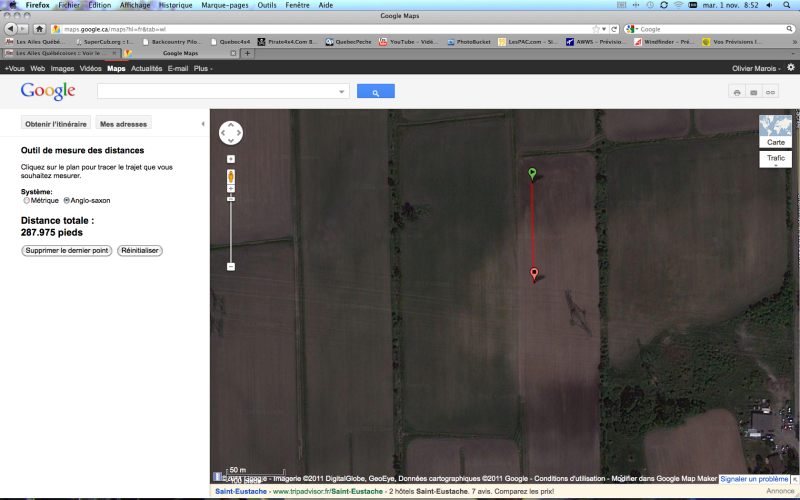800x500 pixels.
Task: Open the Historique menu in Firefox
Action: tap(175, 5)
